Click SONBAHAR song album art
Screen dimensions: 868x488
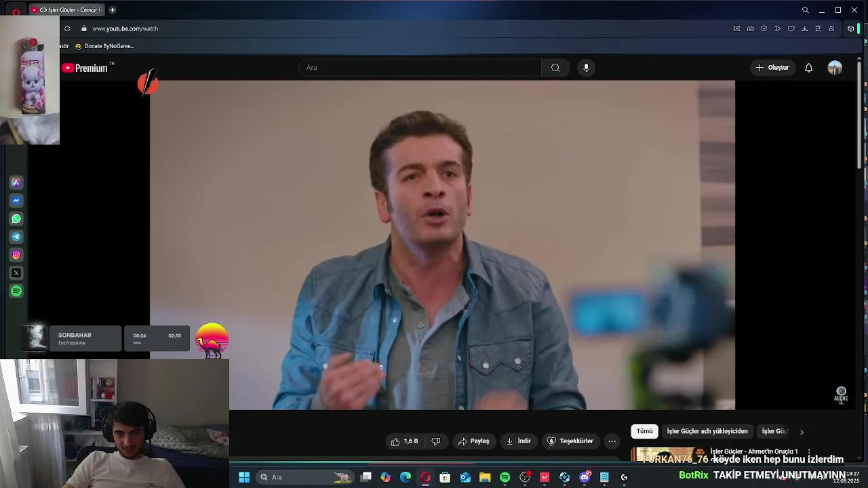[35, 338]
